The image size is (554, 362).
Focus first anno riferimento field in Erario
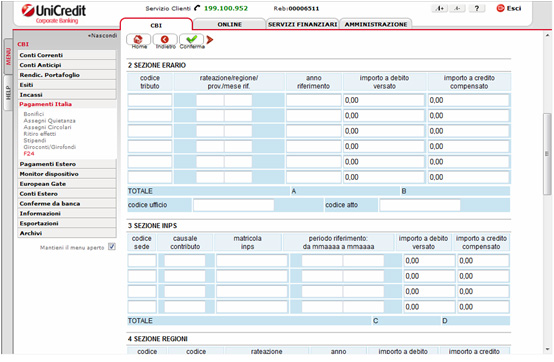click(314, 100)
